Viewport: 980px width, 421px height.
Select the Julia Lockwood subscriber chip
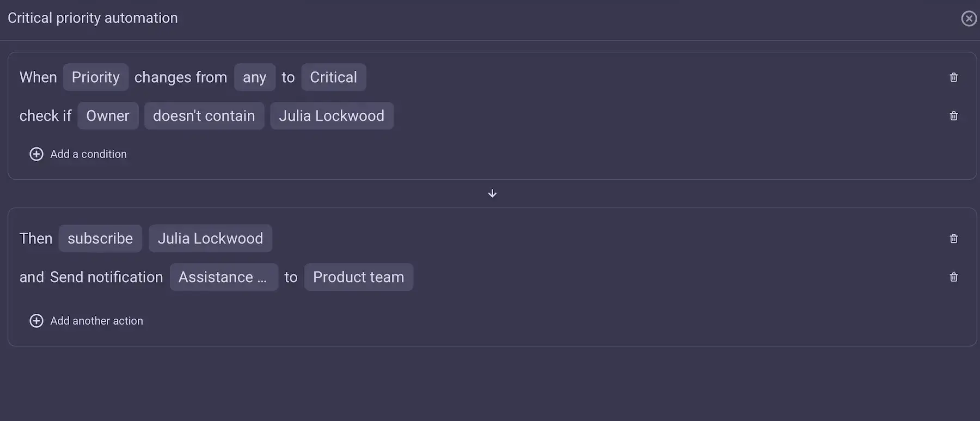[x=210, y=238]
